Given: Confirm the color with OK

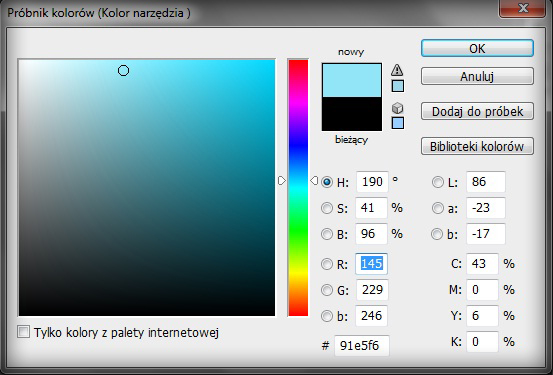Looking at the screenshot, I should (x=477, y=48).
